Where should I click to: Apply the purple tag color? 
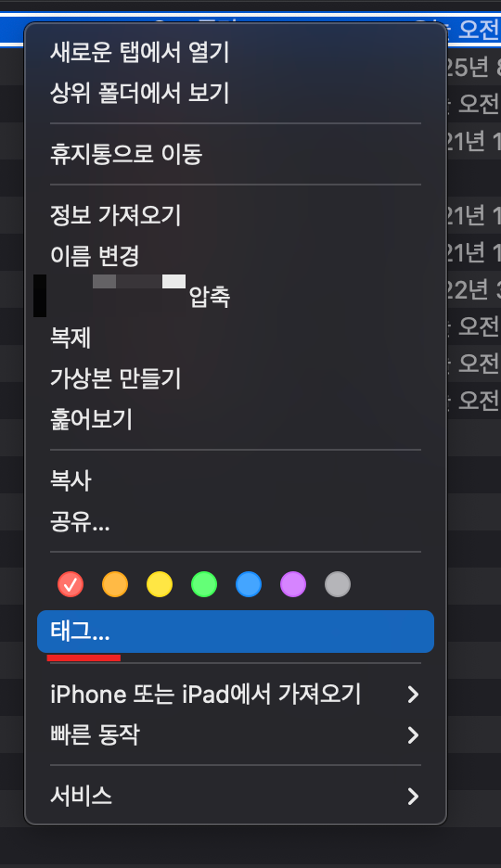(x=293, y=584)
